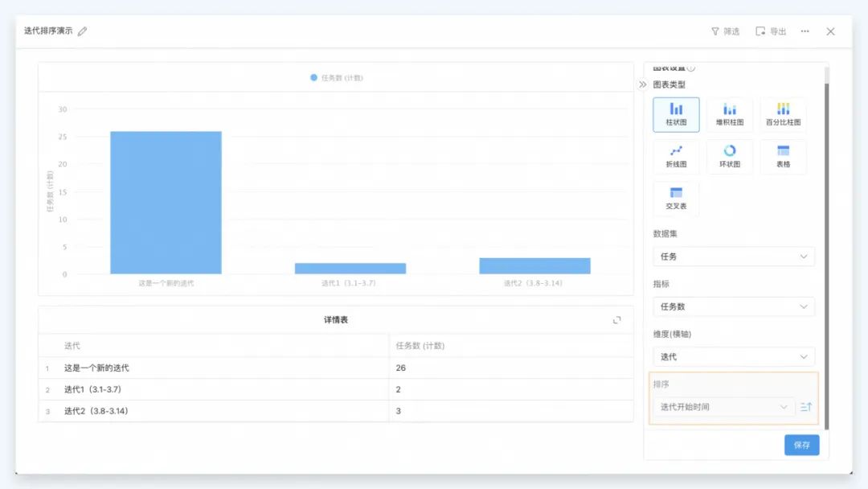Select the 柱状图 bar chart type
Image resolution: width=868 pixels, height=489 pixels.
pos(676,115)
